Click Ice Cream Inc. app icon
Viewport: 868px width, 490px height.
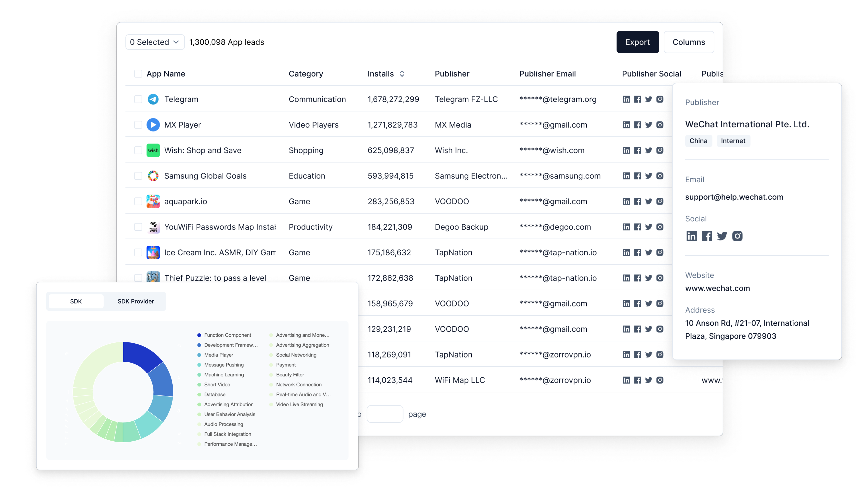coord(153,253)
